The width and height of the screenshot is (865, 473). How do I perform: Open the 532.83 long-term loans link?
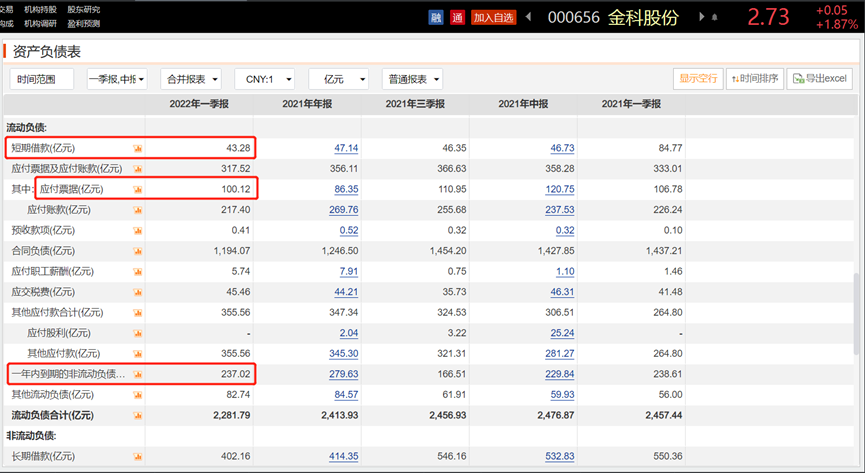(x=560, y=456)
